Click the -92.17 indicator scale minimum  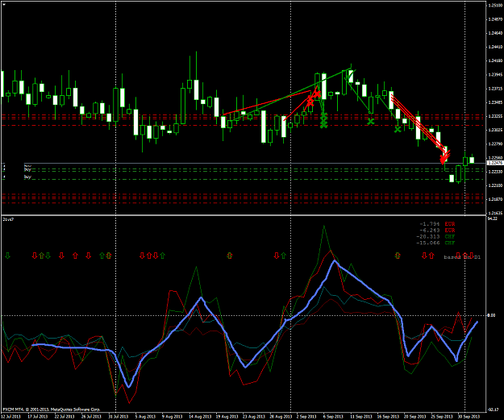coord(493,410)
